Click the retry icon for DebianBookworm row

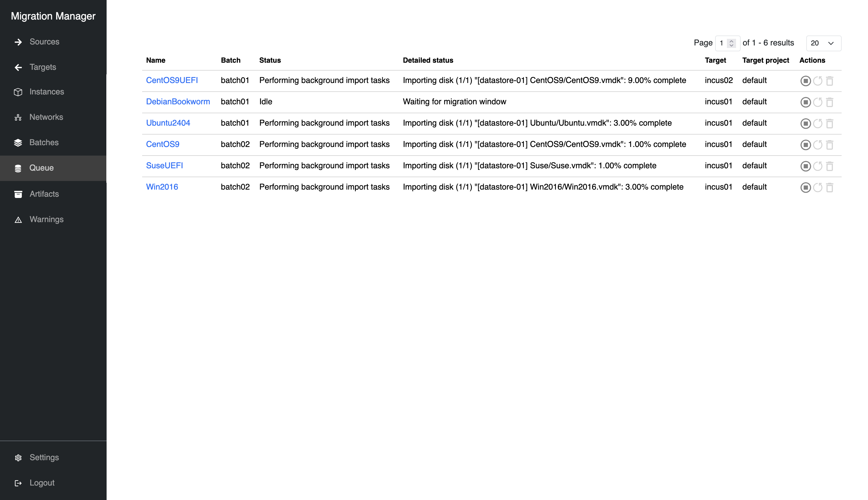[x=817, y=102]
